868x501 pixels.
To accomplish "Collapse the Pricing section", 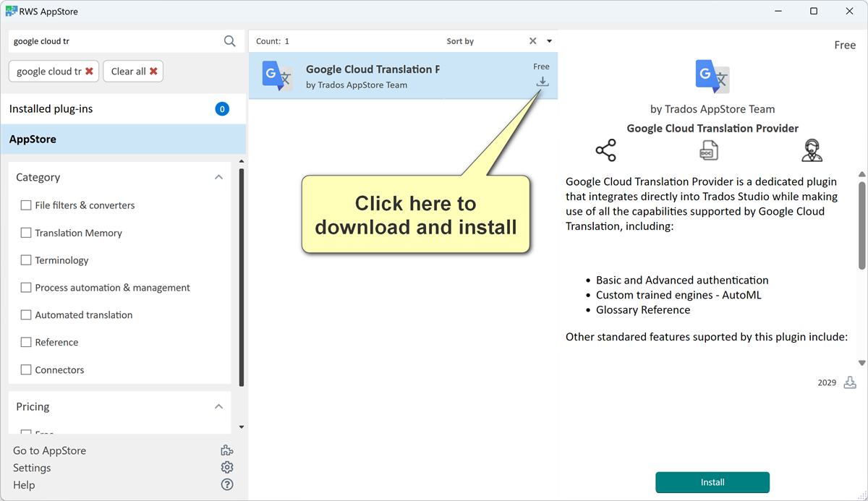I will (x=219, y=406).
